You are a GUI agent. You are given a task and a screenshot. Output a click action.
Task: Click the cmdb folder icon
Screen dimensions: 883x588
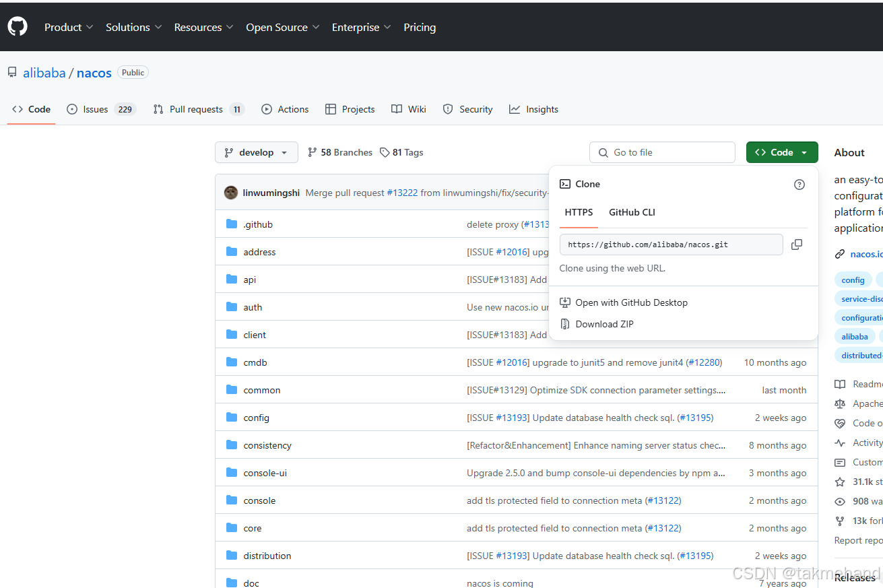click(x=232, y=362)
